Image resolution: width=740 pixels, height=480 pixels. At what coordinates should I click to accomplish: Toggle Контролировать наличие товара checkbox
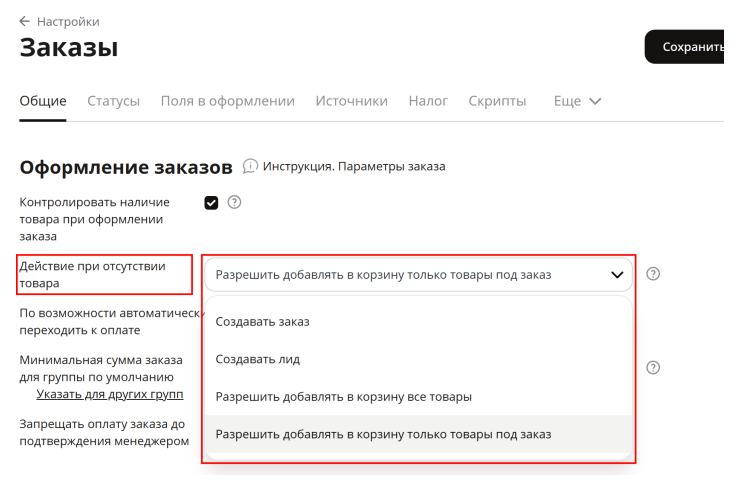[x=211, y=202]
